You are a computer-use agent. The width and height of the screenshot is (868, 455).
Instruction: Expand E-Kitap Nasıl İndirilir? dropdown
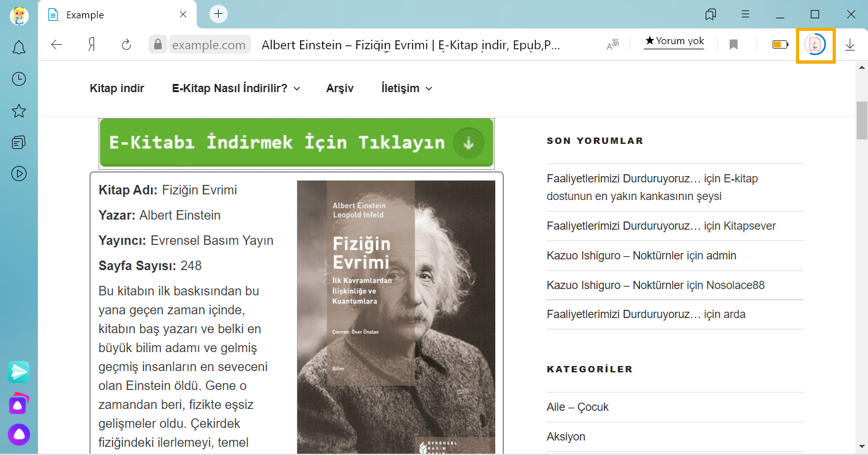point(236,88)
